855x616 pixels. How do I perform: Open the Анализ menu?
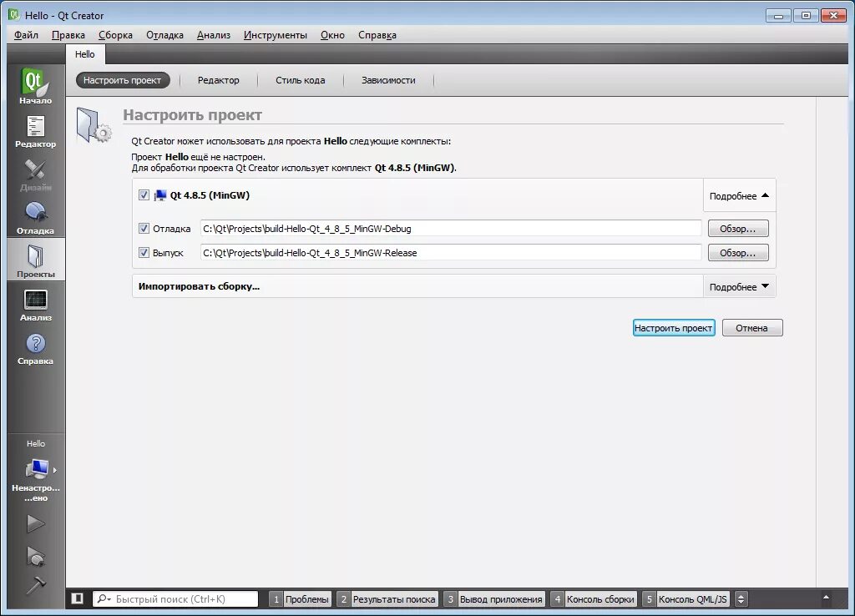click(x=213, y=35)
